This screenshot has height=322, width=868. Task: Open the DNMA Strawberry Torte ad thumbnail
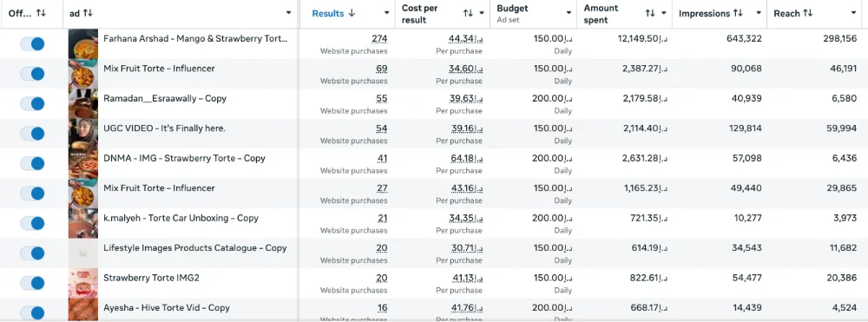(x=83, y=164)
